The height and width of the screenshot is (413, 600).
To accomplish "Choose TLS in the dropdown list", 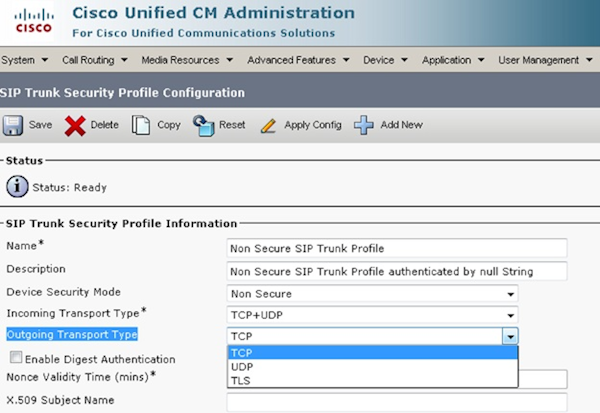I will [x=240, y=380].
